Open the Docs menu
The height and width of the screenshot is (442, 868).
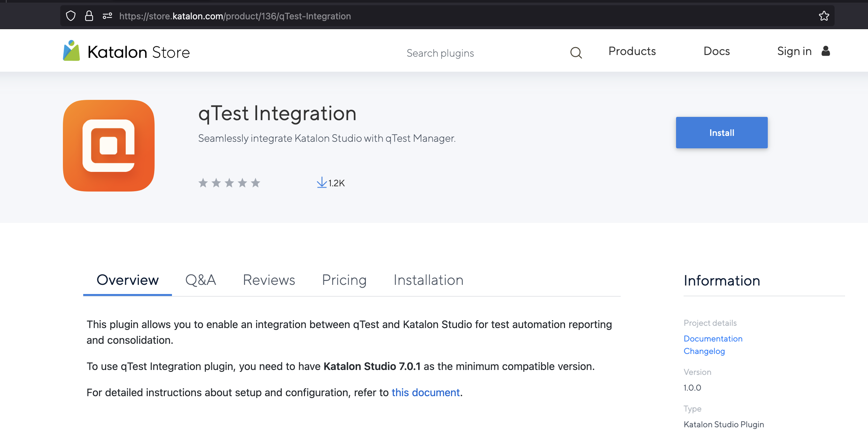(x=717, y=51)
